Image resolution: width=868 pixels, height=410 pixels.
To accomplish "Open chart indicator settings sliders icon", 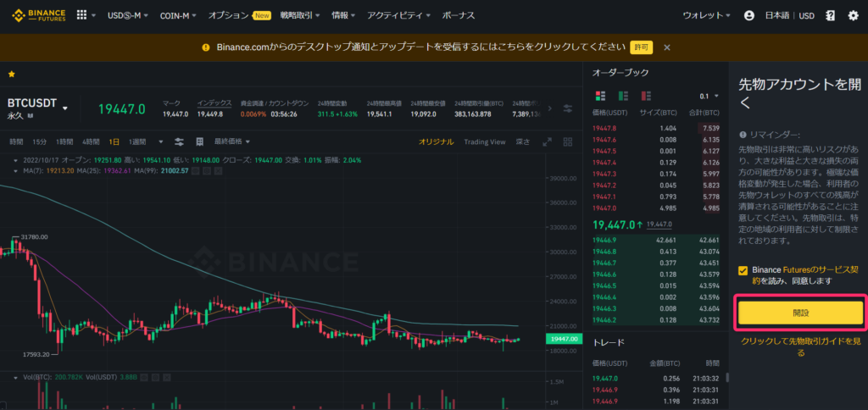I will click(x=179, y=141).
